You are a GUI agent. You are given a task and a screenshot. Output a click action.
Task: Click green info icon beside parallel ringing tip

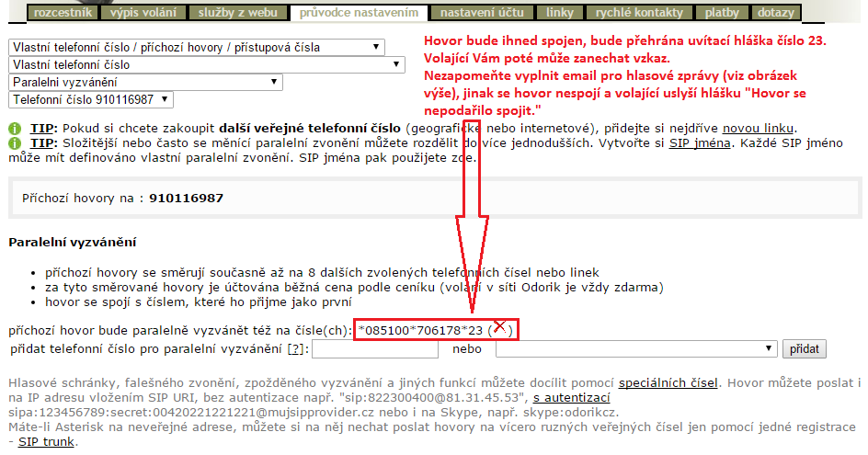[14, 143]
